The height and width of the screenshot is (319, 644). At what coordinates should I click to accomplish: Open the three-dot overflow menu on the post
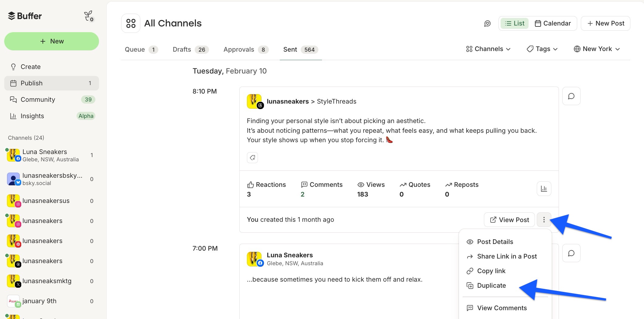[x=544, y=220]
